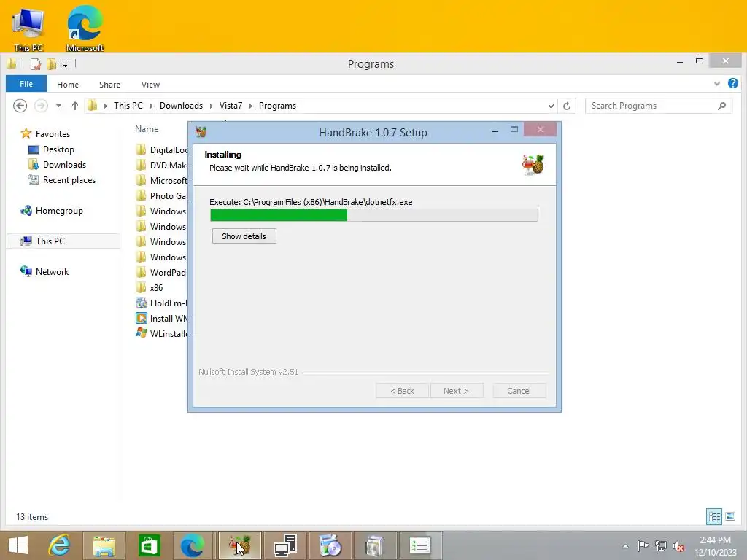Select the x86 folder

tap(150, 287)
